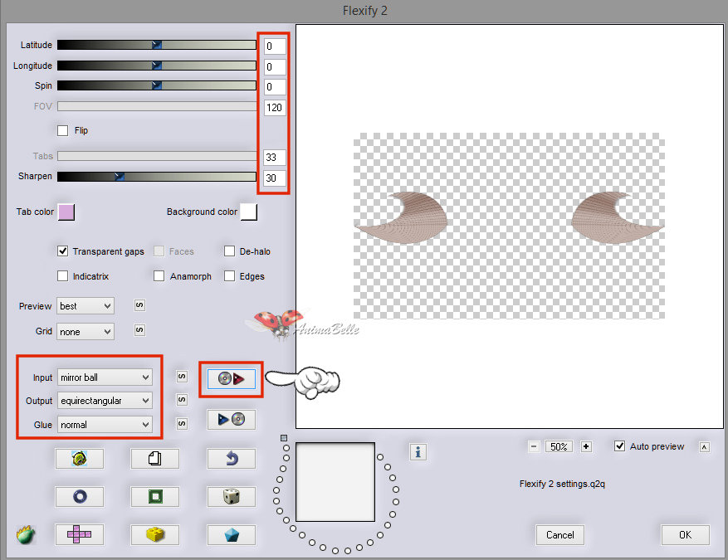Expand the Input projection dropdown
Screen dimensions: 728x560
click(105, 377)
